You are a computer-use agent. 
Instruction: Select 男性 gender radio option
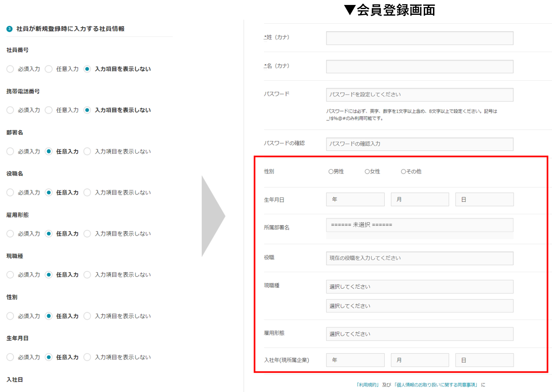(331, 172)
